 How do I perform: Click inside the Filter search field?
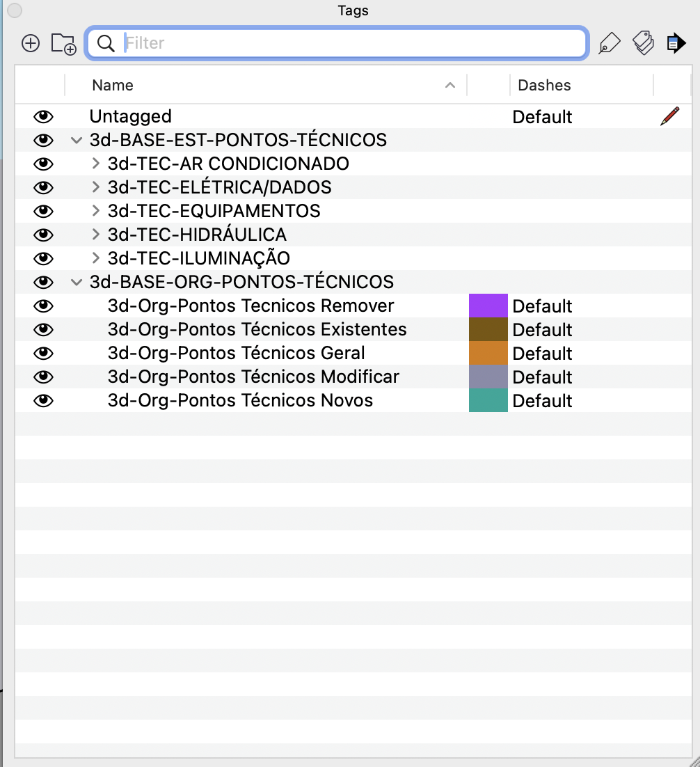[337, 43]
